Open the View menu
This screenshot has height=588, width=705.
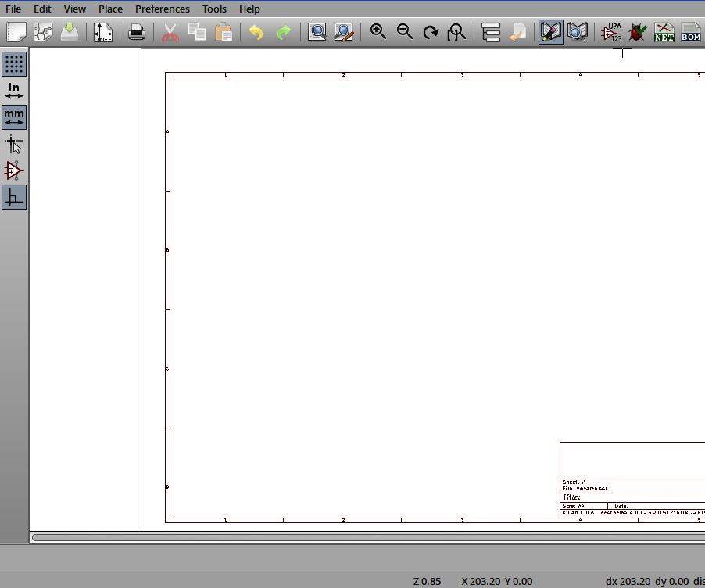[x=74, y=9]
